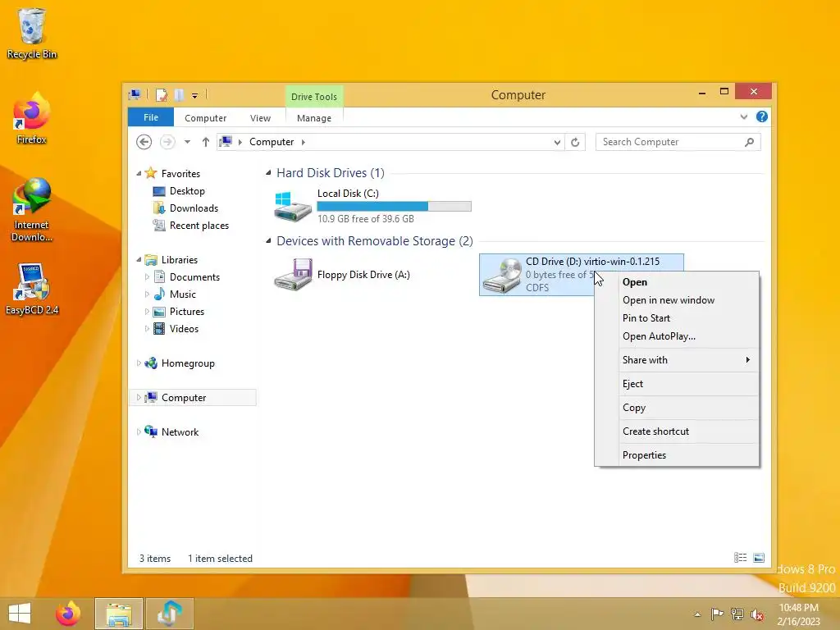
Task: Open Recent places in Favorites
Action: (x=199, y=226)
